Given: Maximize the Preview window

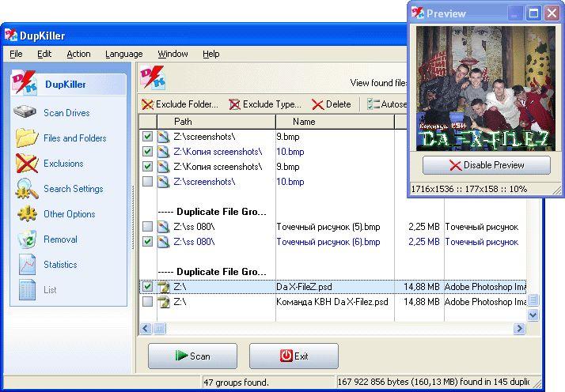Looking at the screenshot, I should tap(533, 13).
